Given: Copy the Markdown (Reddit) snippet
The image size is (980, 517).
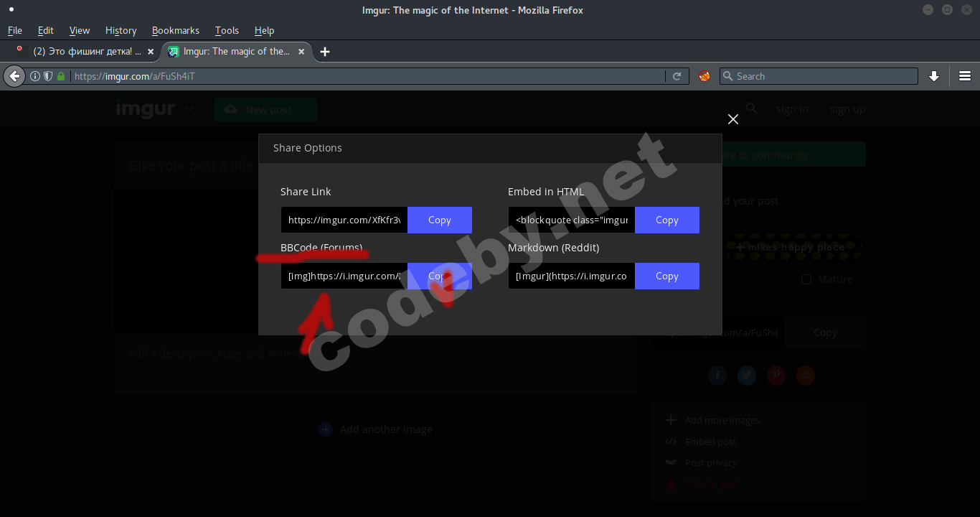Looking at the screenshot, I should 667,276.
